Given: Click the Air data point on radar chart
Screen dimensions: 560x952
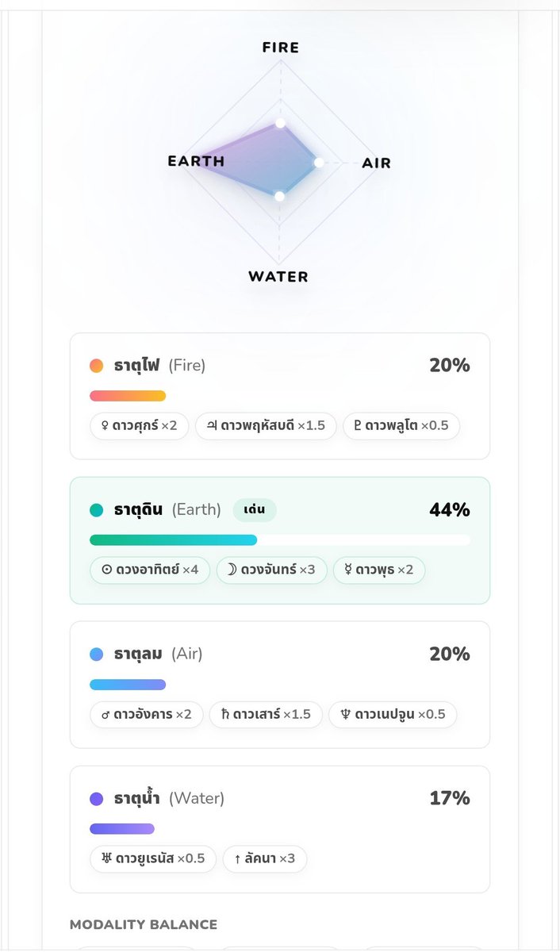Looking at the screenshot, I should (x=319, y=162).
